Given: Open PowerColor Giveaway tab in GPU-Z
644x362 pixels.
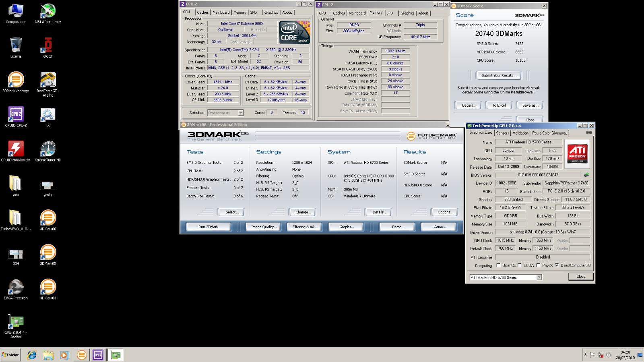Looking at the screenshot, I should 550,133.
